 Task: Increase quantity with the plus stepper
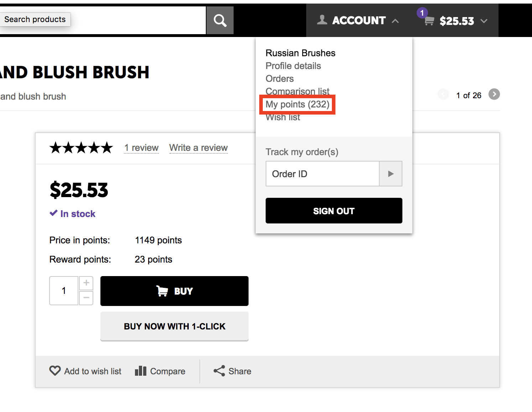pyautogui.click(x=86, y=283)
